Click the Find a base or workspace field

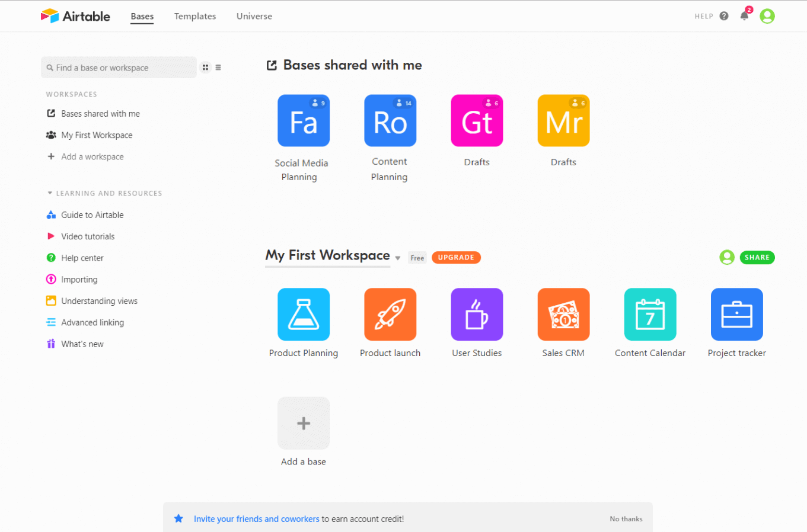[x=119, y=68]
